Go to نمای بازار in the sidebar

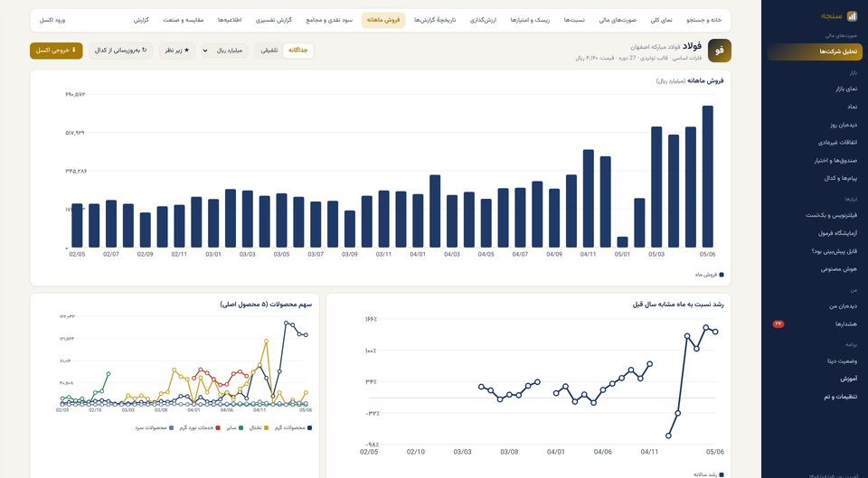pos(846,89)
